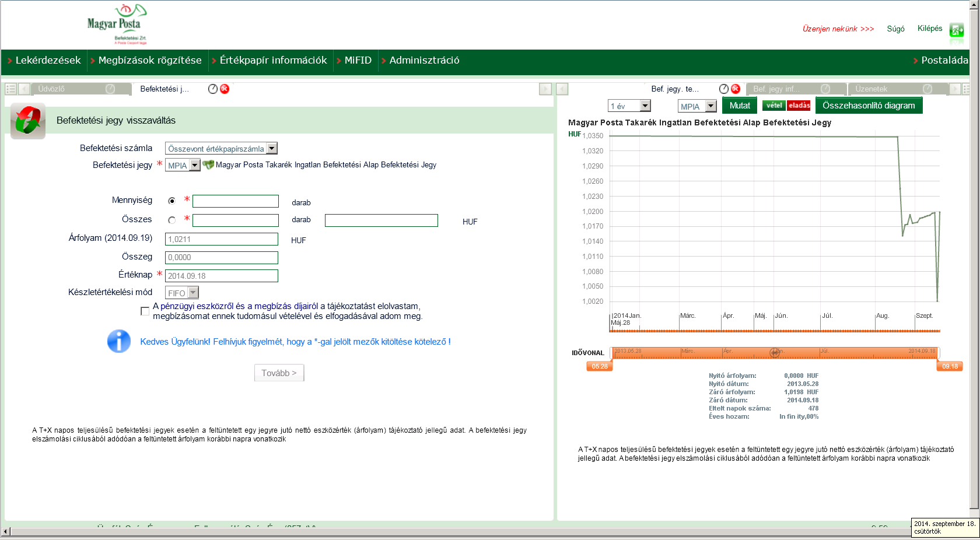Click the clock icon on the Üdvözlő tab
The image size is (980, 540).
(110, 89)
